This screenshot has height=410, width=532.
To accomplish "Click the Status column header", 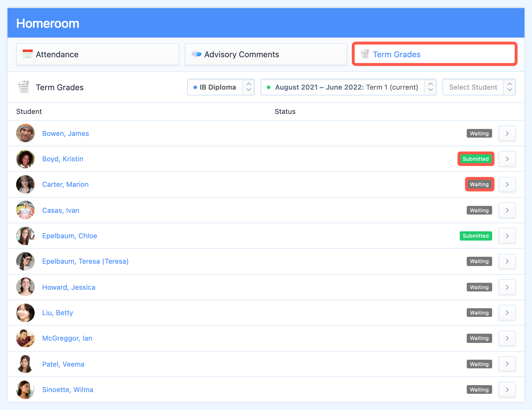I will (x=285, y=112).
